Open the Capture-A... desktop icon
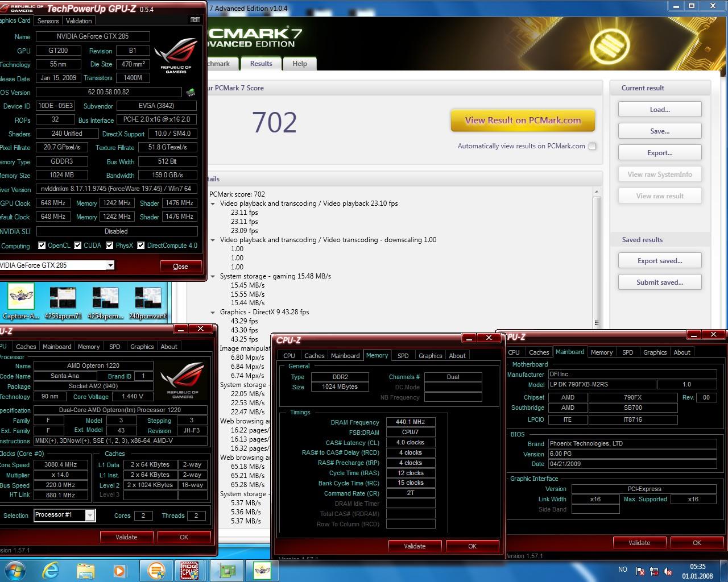The image size is (728, 582). click(x=20, y=302)
